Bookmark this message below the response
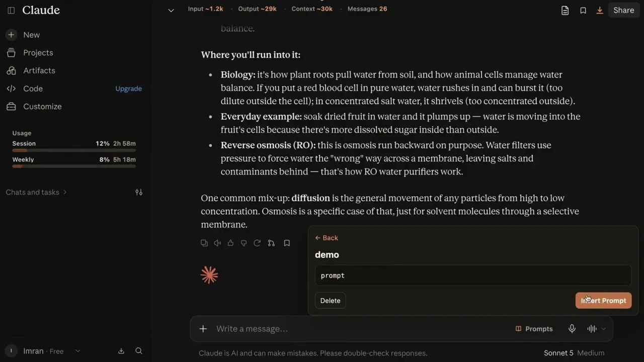This screenshot has height=362, width=644. click(287, 243)
